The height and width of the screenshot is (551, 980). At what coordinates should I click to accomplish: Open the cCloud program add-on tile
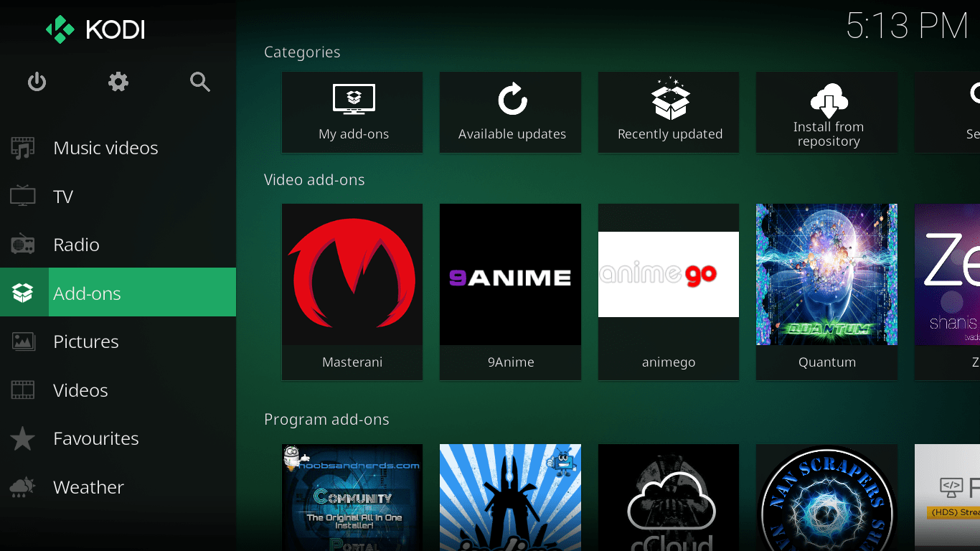[x=669, y=497]
